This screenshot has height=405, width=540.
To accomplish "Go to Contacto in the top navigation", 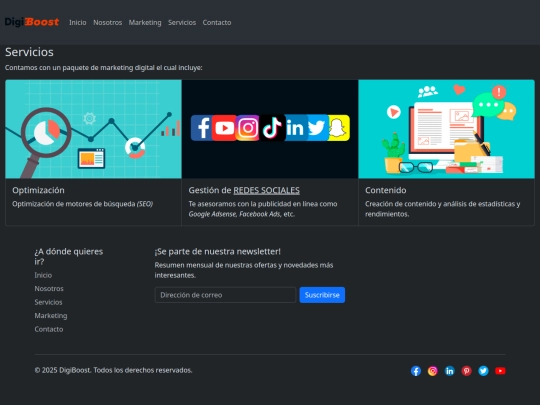I will click(217, 22).
